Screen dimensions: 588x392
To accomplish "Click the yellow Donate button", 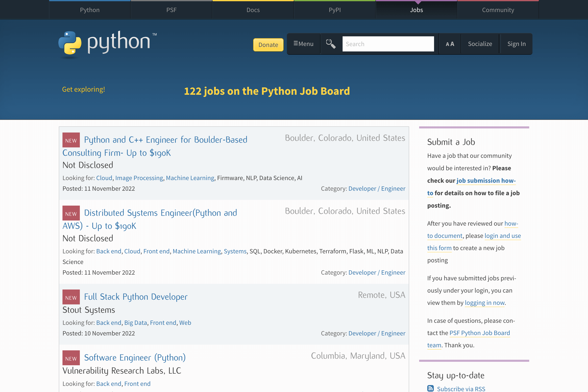I will click(x=268, y=45).
